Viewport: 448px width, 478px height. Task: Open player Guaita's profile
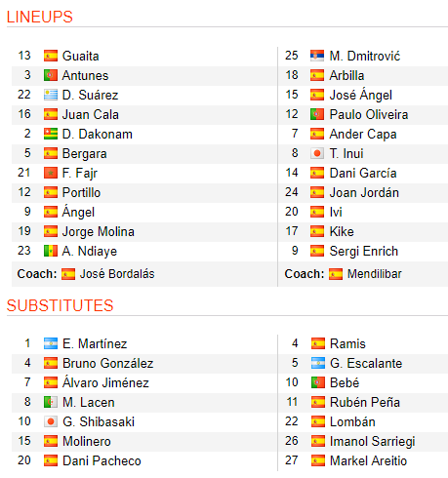click(x=80, y=56)
